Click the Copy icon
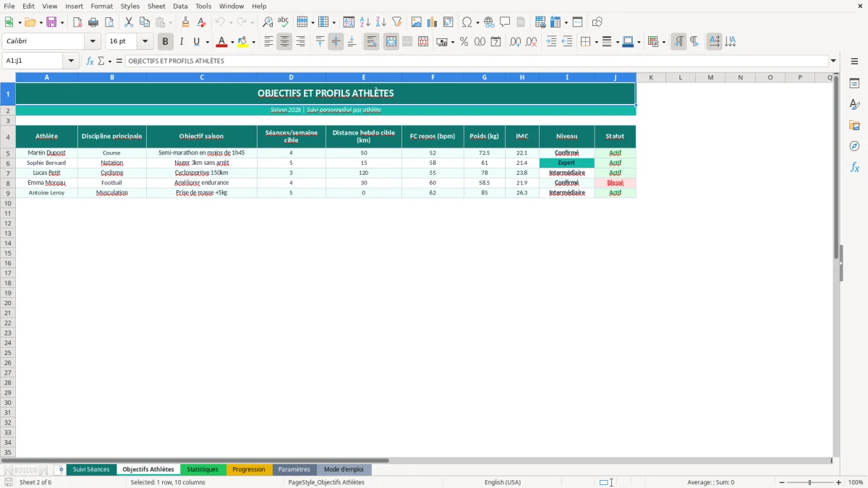The height and width of the screenshot is (488, 868). pos(145,22)
